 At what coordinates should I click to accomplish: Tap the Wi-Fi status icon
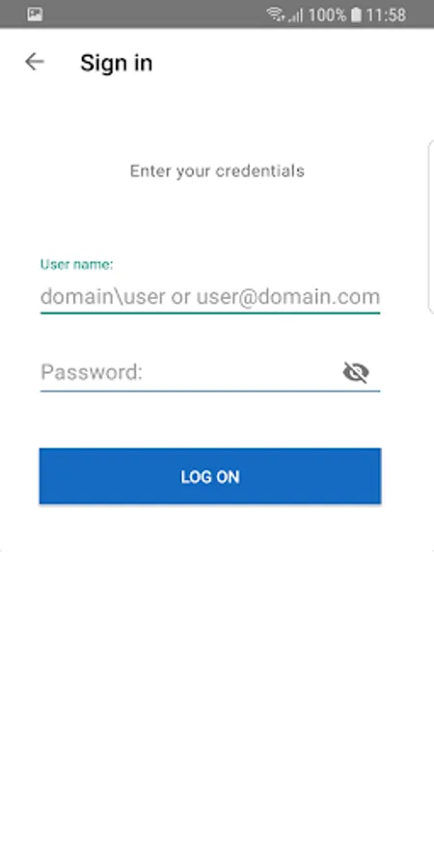click(x=276, y=14)
